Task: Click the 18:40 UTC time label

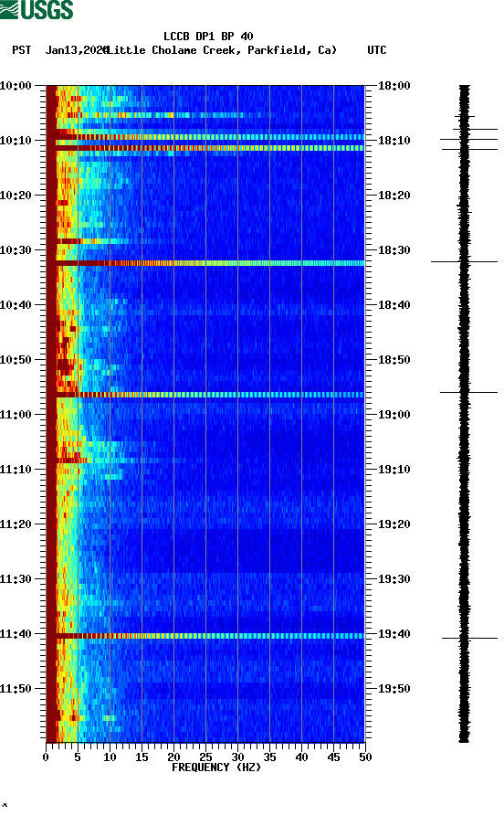Action: pyautogui.click(x=394, y=305)
